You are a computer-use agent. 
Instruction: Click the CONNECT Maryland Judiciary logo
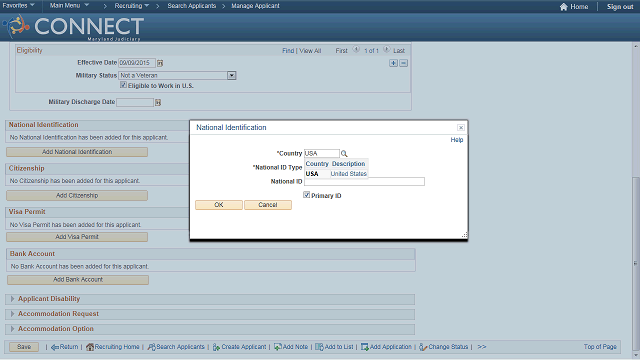[x=73, y=28]
